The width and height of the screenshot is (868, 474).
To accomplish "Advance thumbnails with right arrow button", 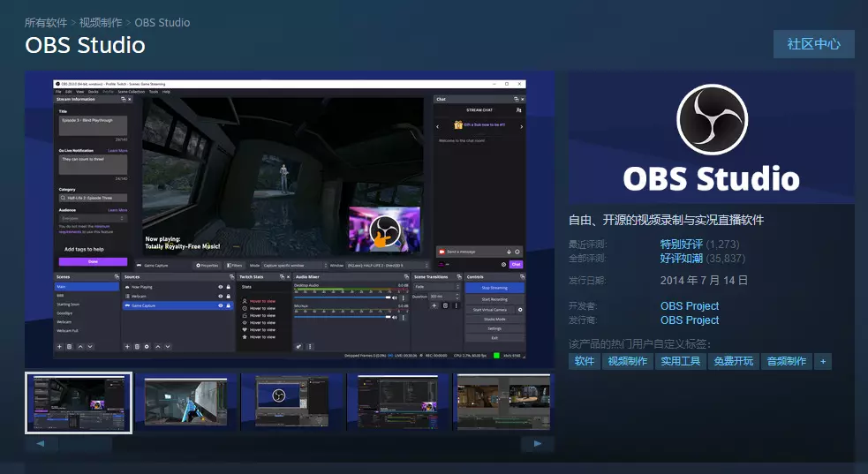I will (538, 444).
